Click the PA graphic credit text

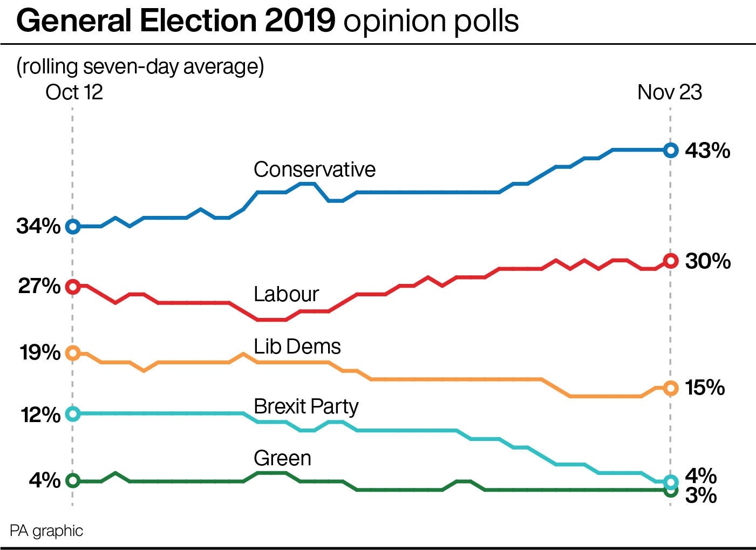tap(46, 531)
